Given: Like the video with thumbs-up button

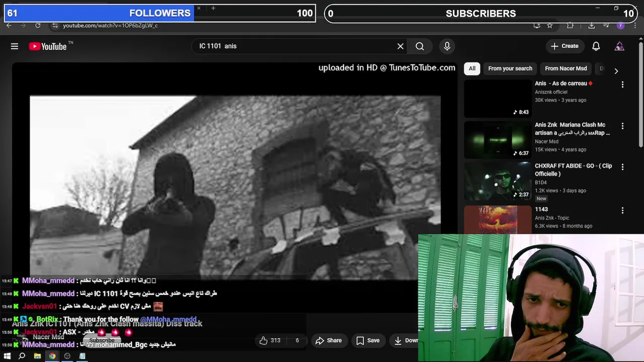Looking at the screenshot, I should point(270,340).
